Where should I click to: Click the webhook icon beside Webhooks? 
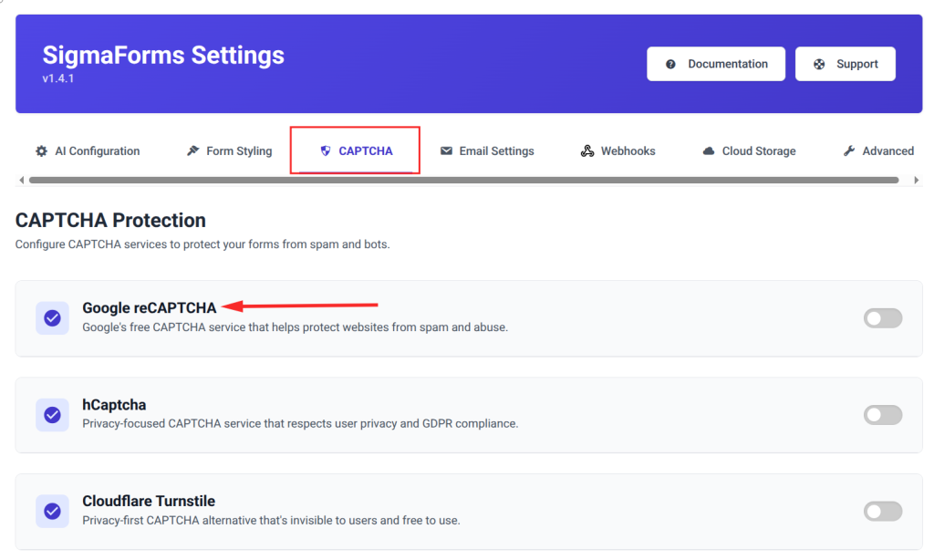[x=587, y=151]
